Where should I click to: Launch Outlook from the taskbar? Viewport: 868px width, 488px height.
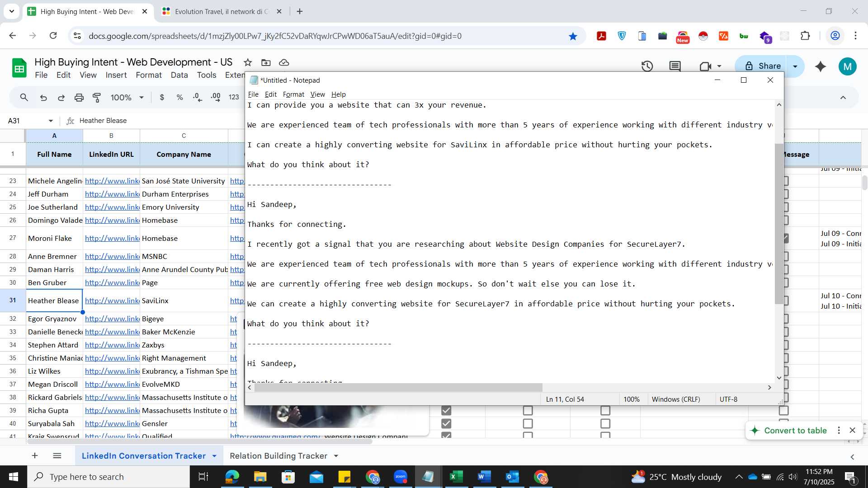click(x=512, y=477)
